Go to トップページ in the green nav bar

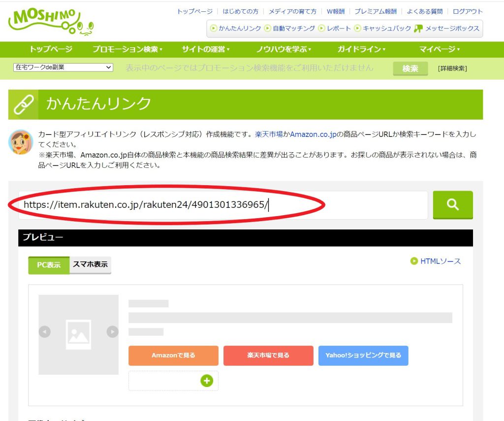(51, 49)
